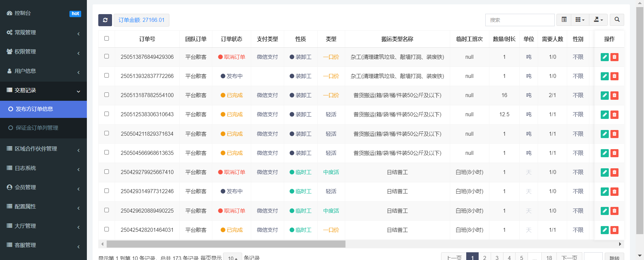Open 保证金订单列管理 submenu item

click(x=43, y=128)
